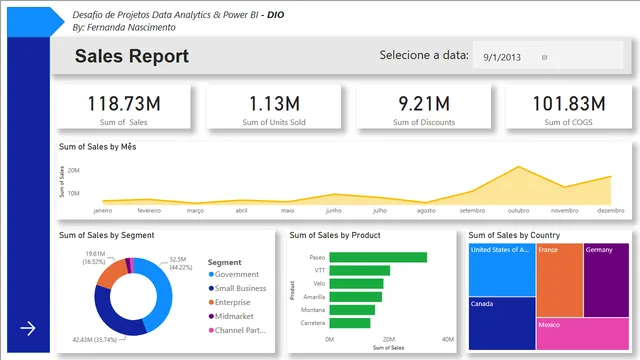Select the Mexico treemap tile

coord(582,334)
